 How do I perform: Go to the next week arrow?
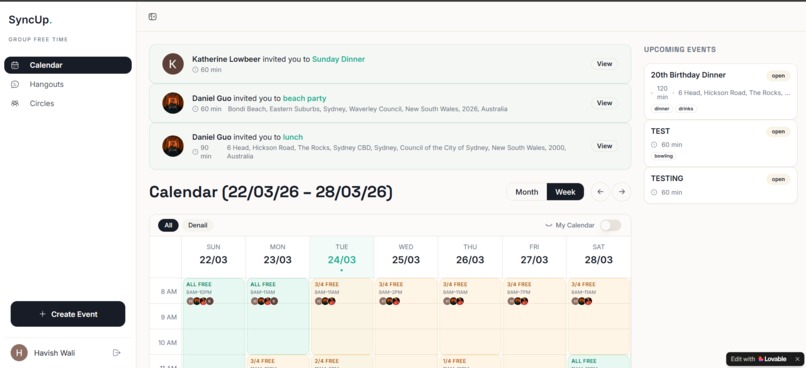(x=621, y=192)
